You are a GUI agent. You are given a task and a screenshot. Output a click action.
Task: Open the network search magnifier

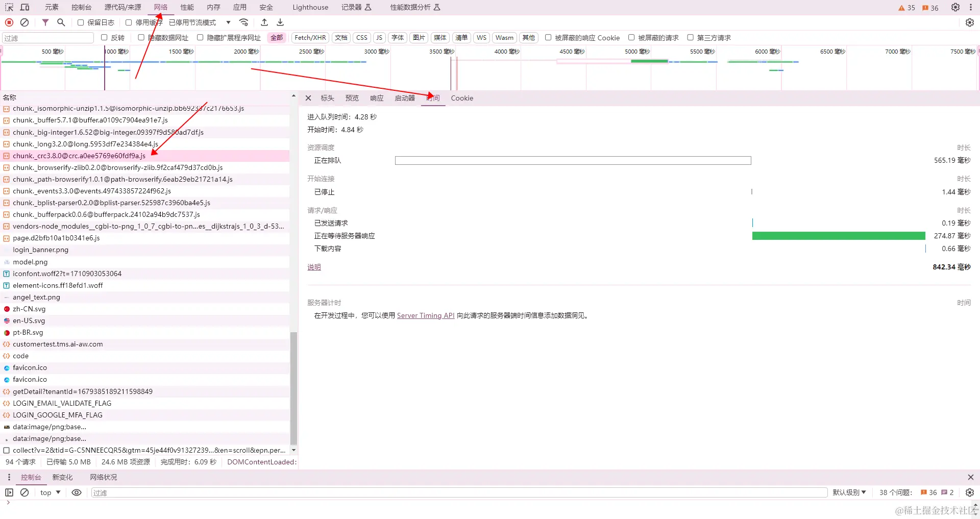[61, 22]
